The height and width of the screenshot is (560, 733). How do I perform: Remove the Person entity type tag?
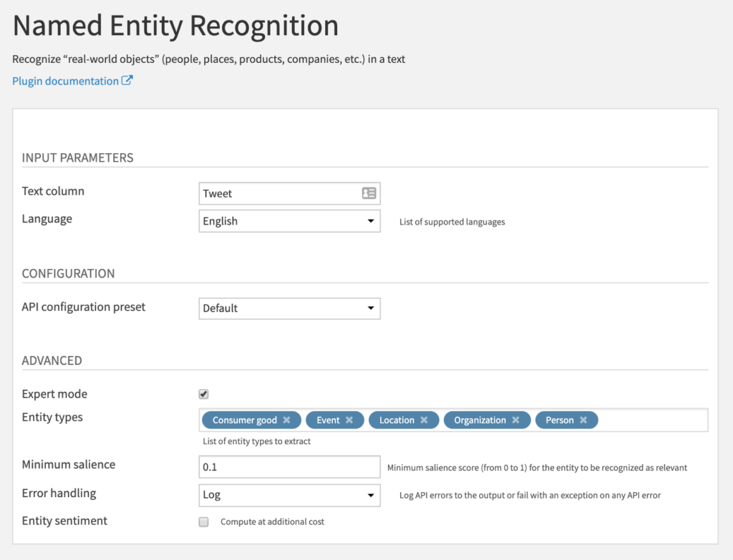point(583,420)
